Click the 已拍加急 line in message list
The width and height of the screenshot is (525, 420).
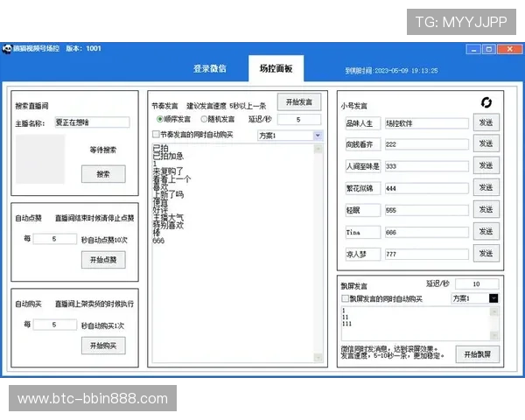click(x=168, y=156)
